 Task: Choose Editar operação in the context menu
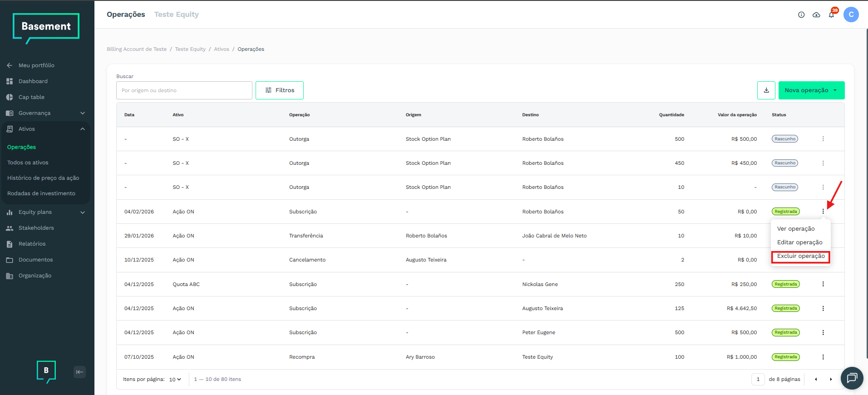[799, 242]
